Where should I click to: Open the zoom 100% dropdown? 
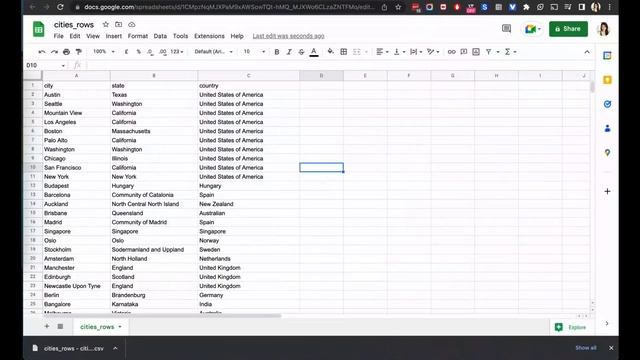coord(104,52)
